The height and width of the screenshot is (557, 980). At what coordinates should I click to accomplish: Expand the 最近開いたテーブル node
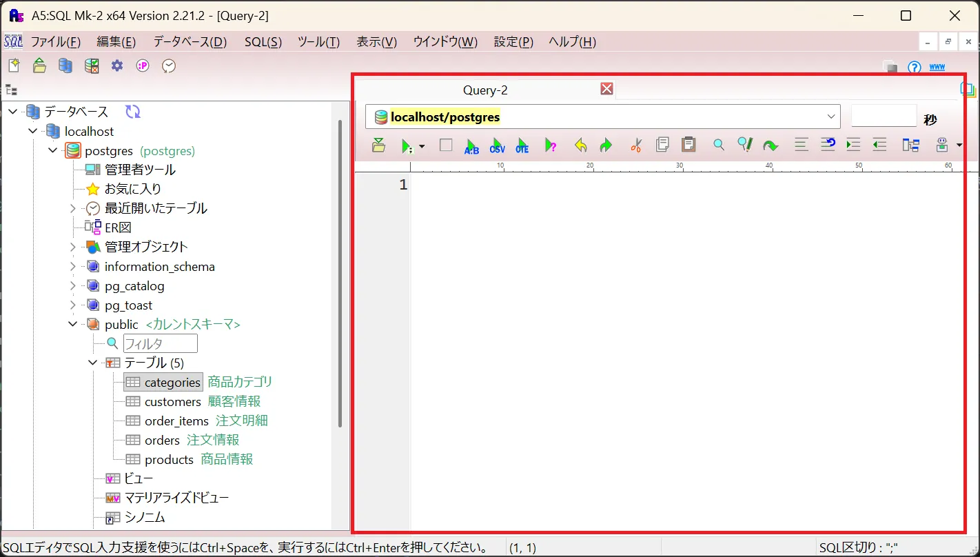click(x=73, y=208)
